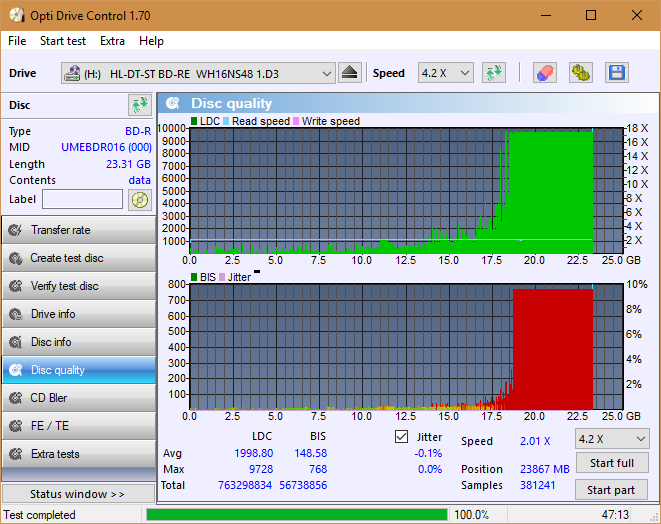Click the disc refresh icon beside Disc header
This screenshot has height=524, width=661.
coord(139,105)
